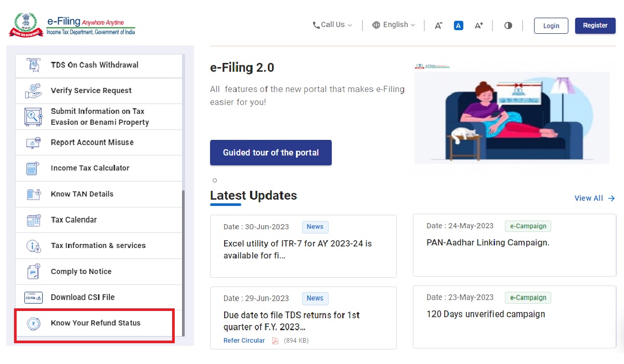Expand the Call Us dropdown

pyautogui.click(x=332, y=25)
